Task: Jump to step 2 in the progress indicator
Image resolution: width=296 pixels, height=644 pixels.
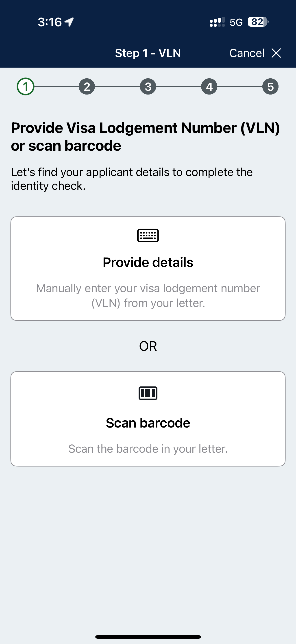Action: [86, 86]
